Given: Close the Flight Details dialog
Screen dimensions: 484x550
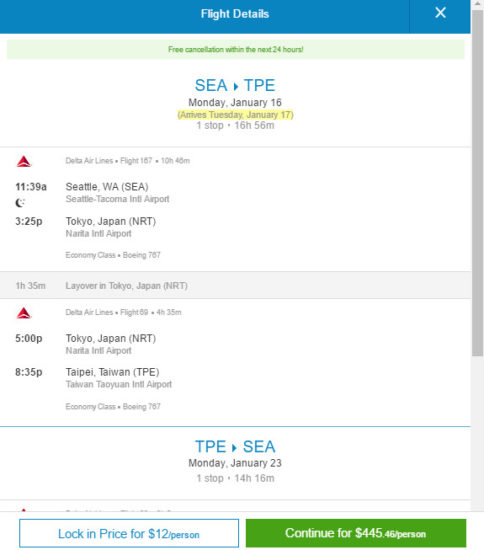Looking at the screenshot, I should (x=440, y=13).
